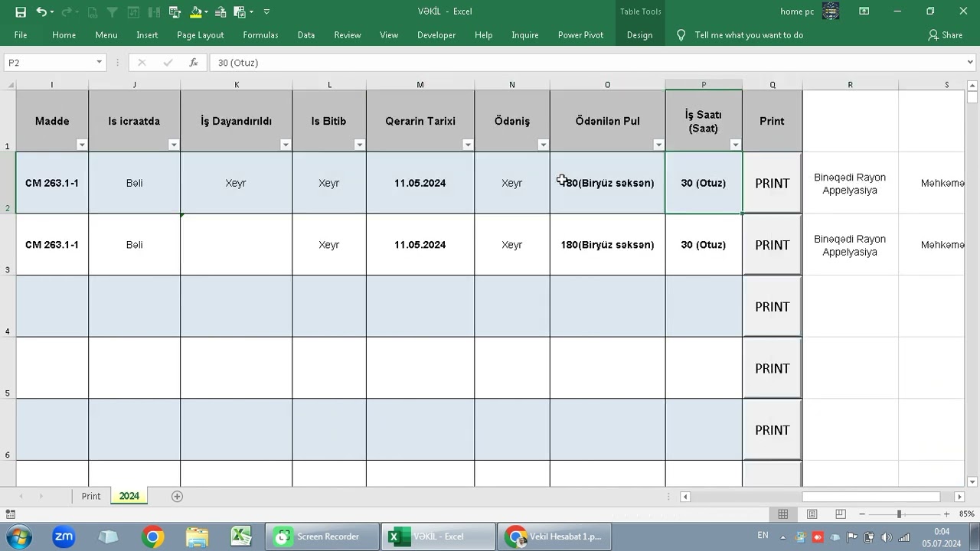Screen dimensions: 980x551
Task: Open the Formulas ribbon tab
Action: click(x=260, y=35)
